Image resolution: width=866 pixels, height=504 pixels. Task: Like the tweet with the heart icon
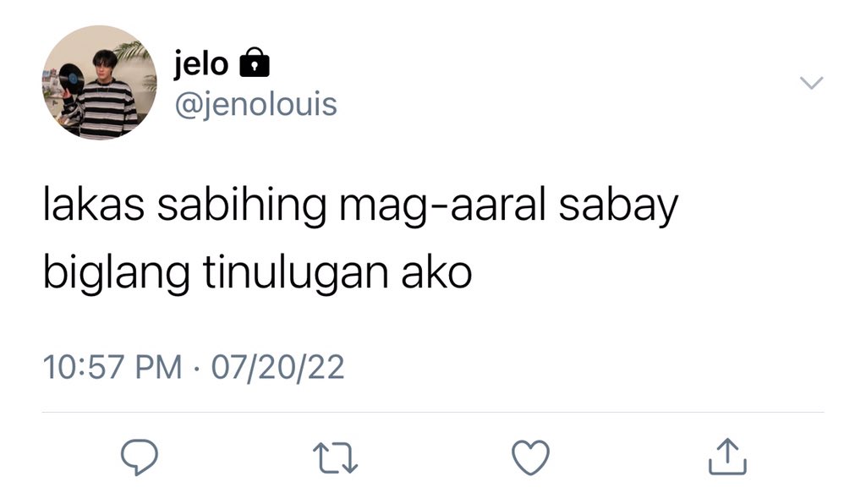[x=531, y=457]
